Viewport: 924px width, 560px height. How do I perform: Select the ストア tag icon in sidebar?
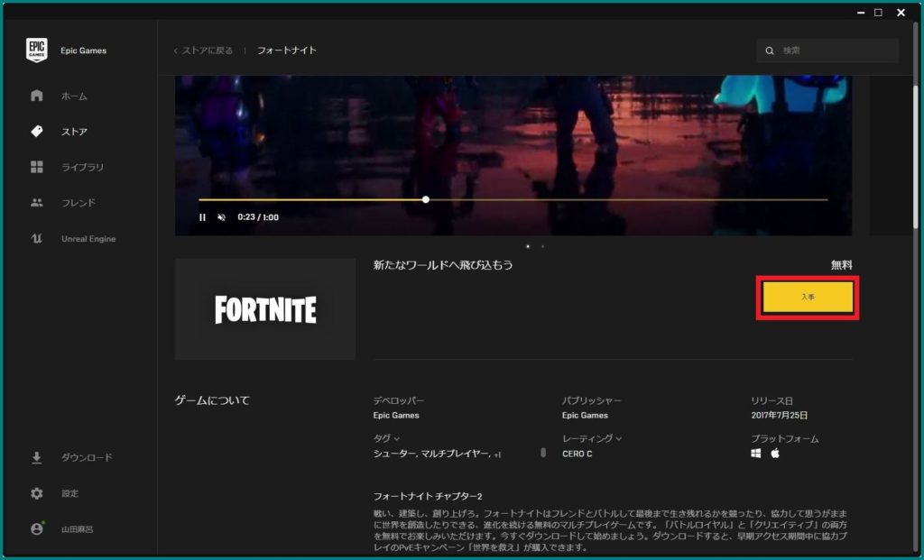coord(36,132)
